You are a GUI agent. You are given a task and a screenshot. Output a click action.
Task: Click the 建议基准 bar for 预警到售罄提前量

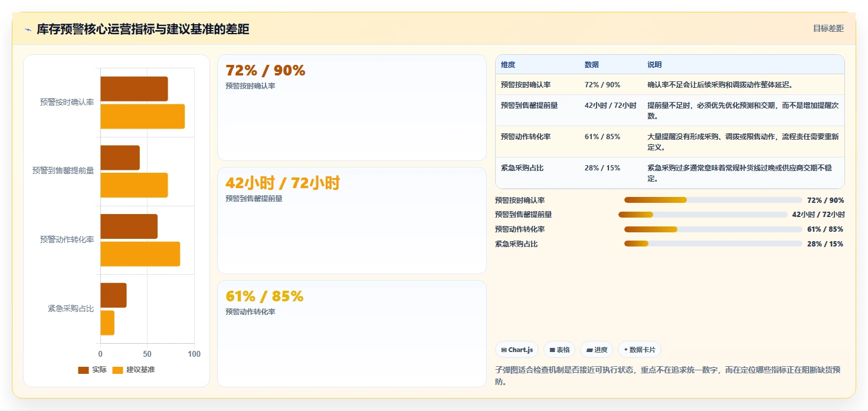tap(134, 185)
